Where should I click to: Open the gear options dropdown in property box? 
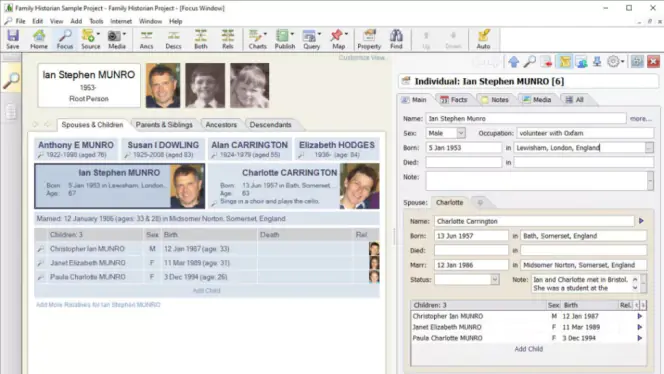pos(616,62)
